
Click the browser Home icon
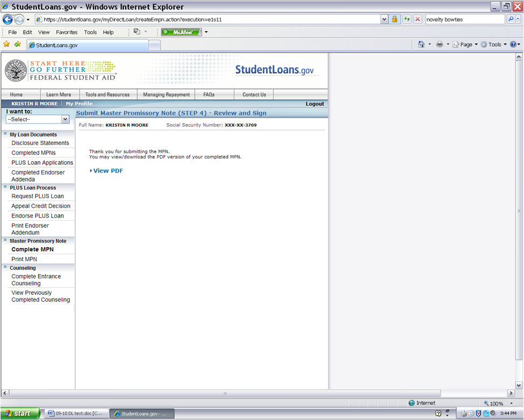pos(421,45)
